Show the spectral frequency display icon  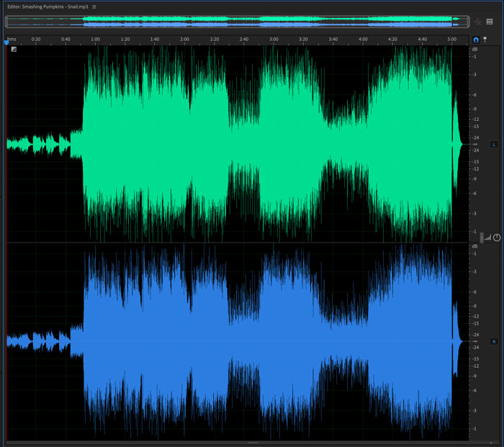(490, 22)
